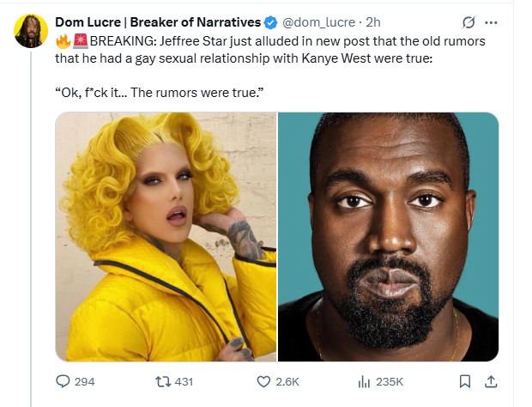Click the 2.6K likes count
This screenshot has height=407, width=532.
[287, 381]
